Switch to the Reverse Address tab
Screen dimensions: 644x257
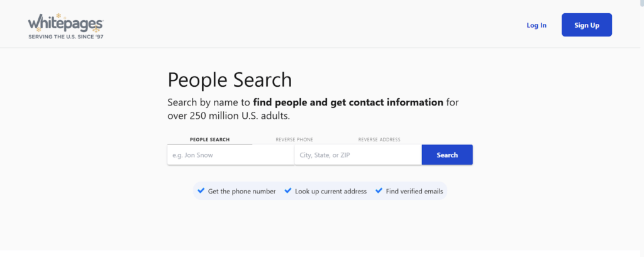[x=379, y=139]
